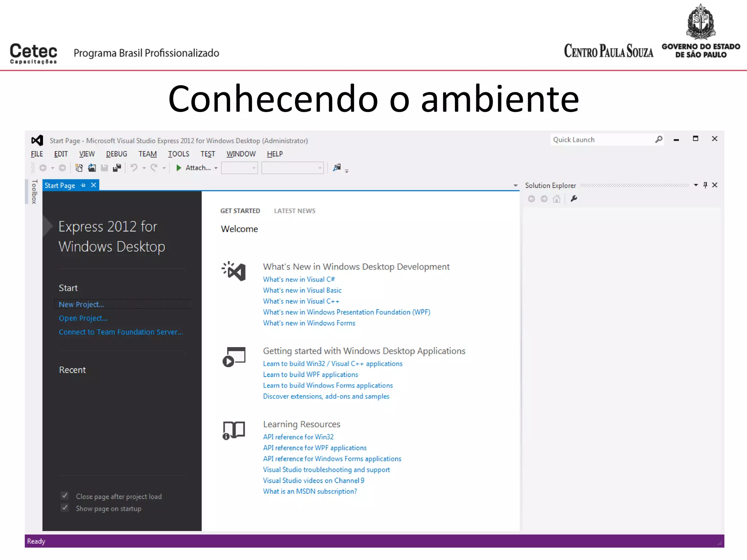Viewport: 747px width, 560px height.
Task: Click the Open File toolbar icon
Action: pyautogui.click(x=92, y=168)
